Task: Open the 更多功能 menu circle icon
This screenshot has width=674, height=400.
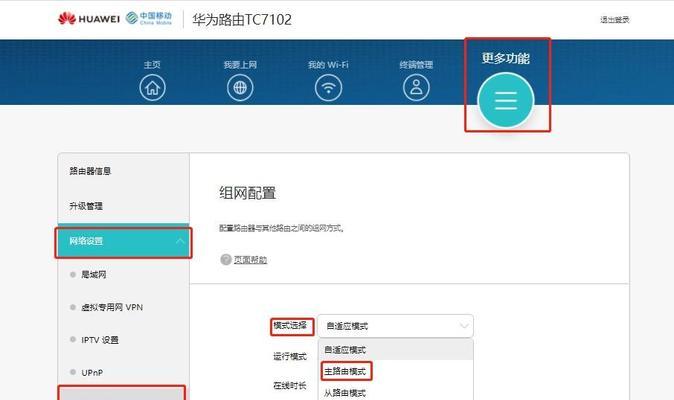Action: (x=506, y=100)
